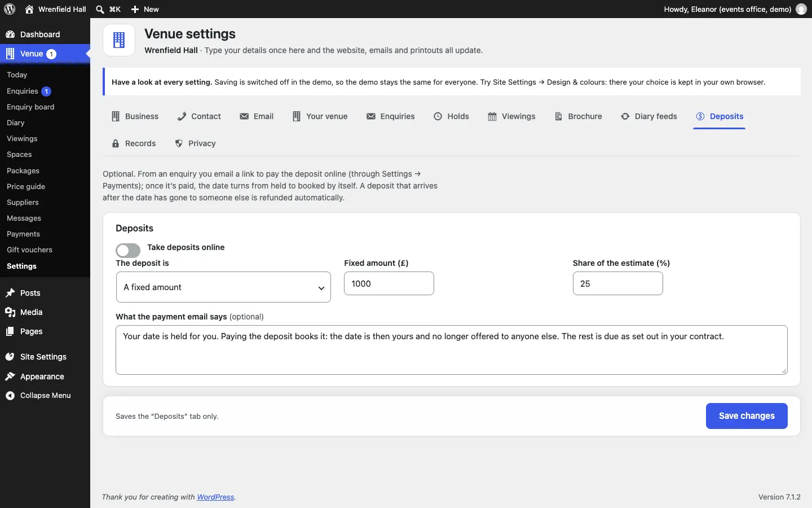Click the Media icon in sidebar
Viewport: 812px width, 508px height.
[x=10, y=312]
